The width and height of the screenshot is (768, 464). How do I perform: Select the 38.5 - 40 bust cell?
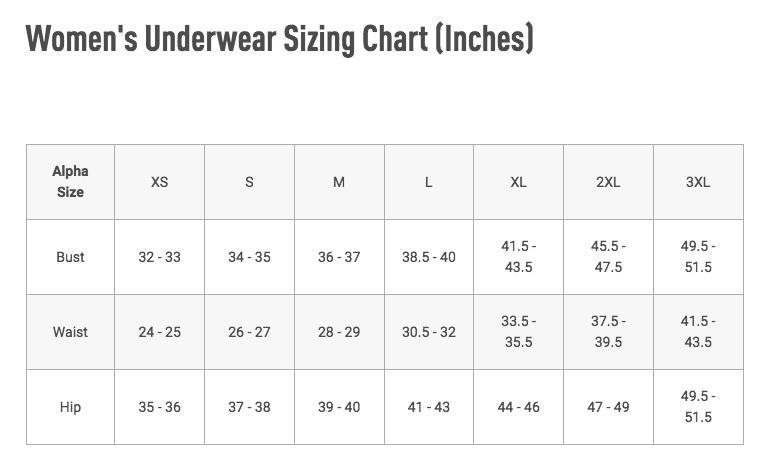(x=428, y=257)
